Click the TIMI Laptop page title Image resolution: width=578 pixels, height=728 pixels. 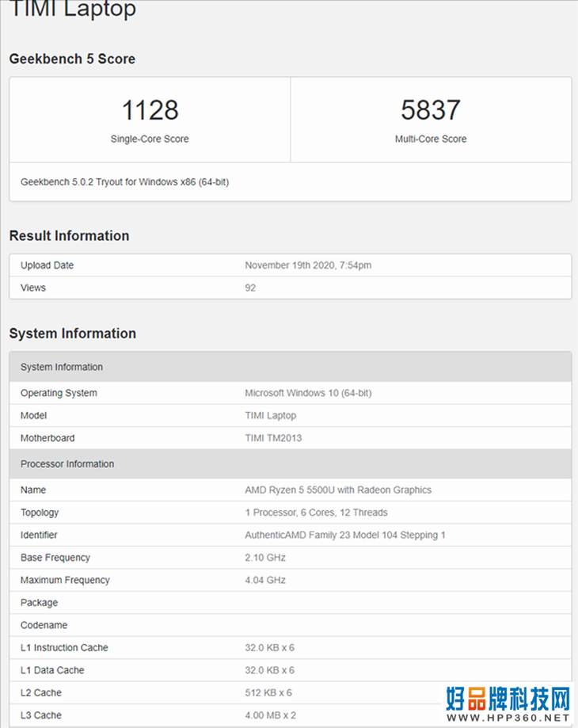coord(73,9)
